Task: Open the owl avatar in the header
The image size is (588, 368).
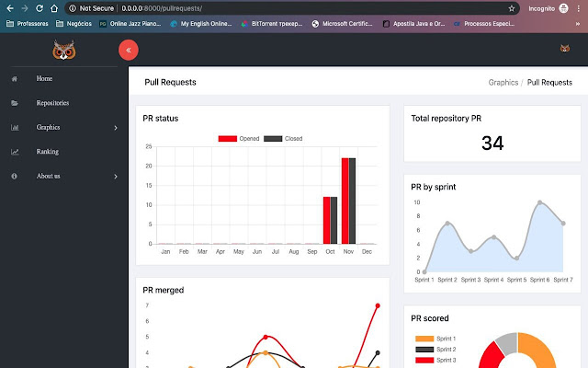Action: (565, 49)
